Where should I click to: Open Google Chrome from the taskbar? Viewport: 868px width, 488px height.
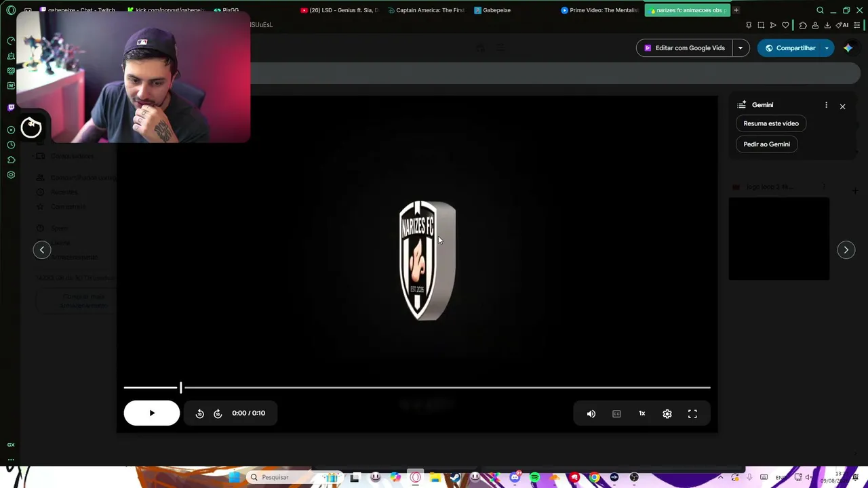click(594, 477)
